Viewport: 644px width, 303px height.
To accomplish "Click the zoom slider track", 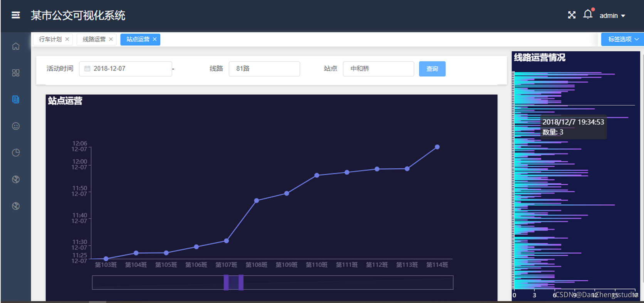I will [272, 283].
